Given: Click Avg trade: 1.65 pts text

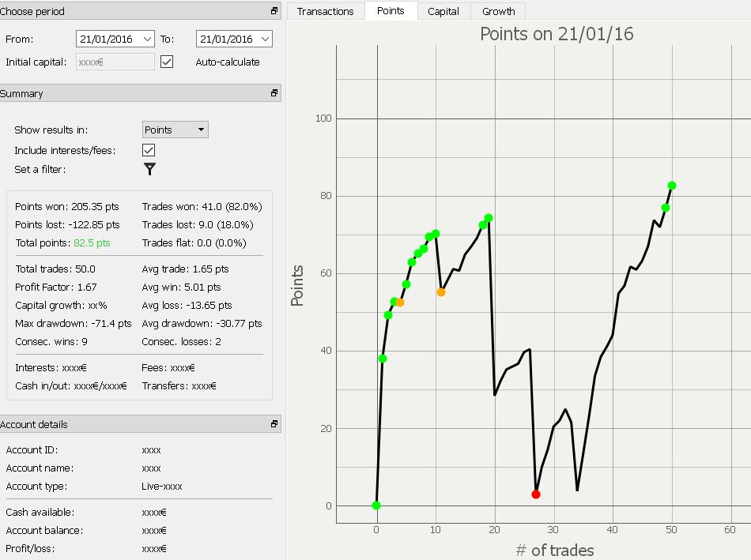Looking at the screenshot, I should [x=185, y=269].
